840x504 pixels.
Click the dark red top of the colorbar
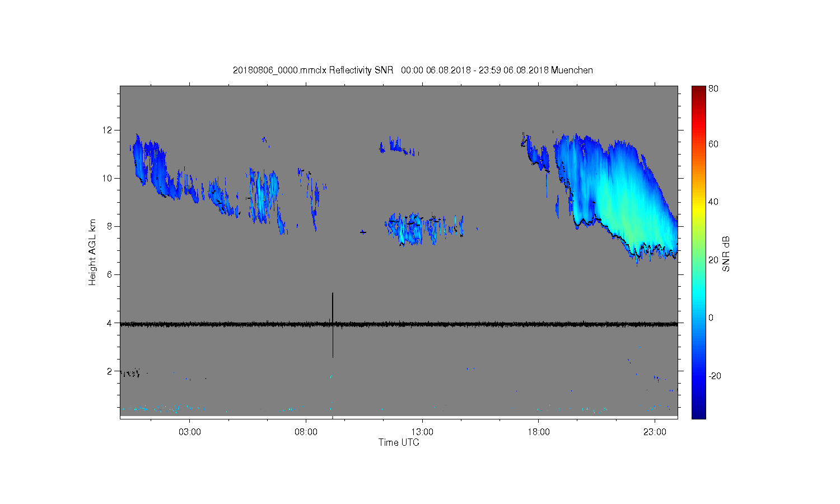coord(698,91)
